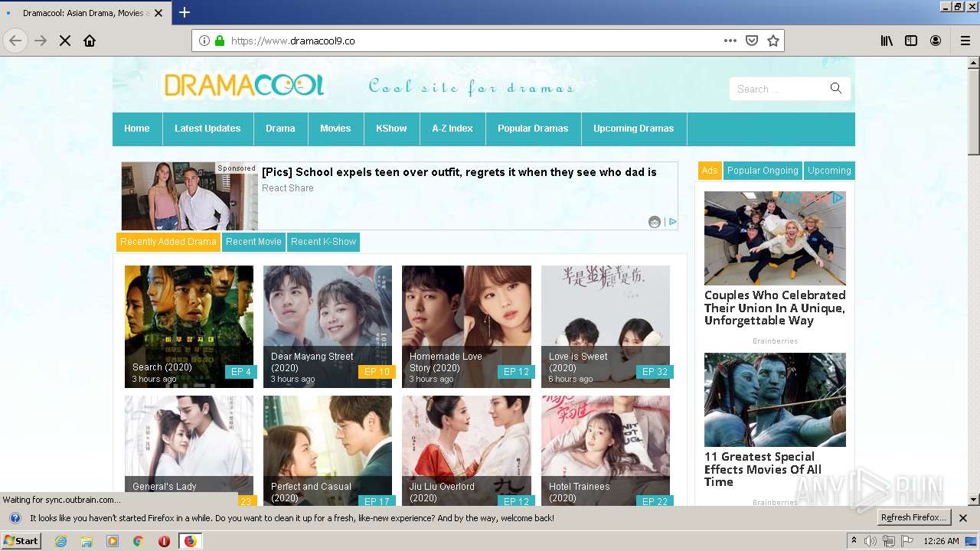980x551 pixels.
Task: Click volume icon in system tray
Action: pos(871,541)
